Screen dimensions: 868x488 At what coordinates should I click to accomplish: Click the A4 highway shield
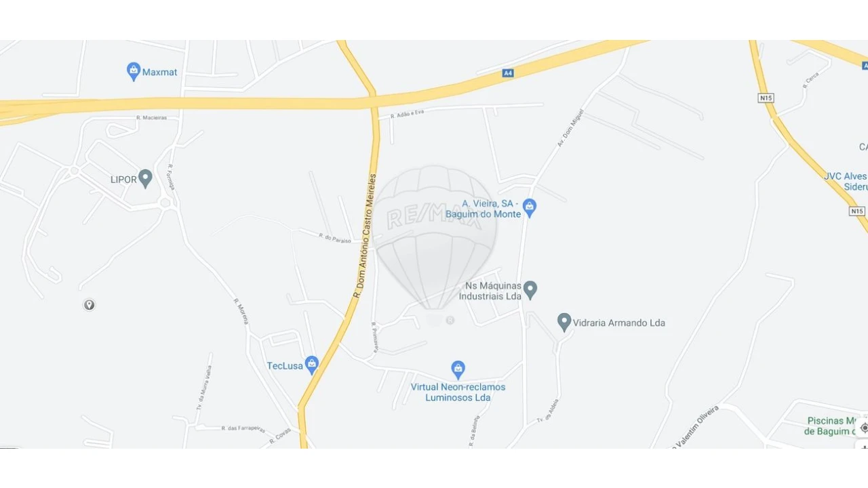tap(508, 73)
